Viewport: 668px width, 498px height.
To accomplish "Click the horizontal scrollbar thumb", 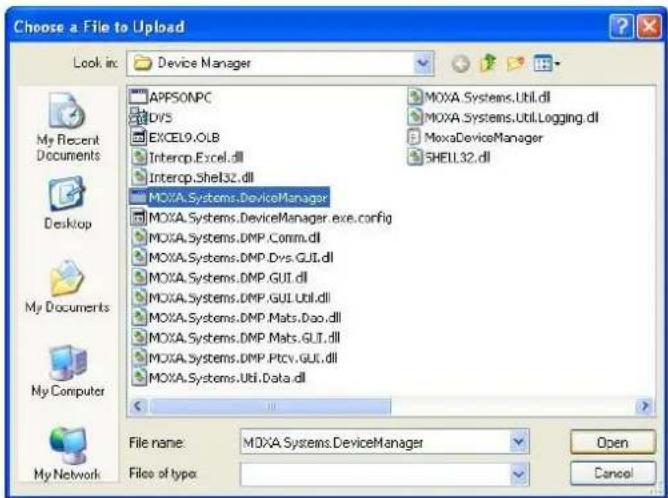I will click(270, 406).
